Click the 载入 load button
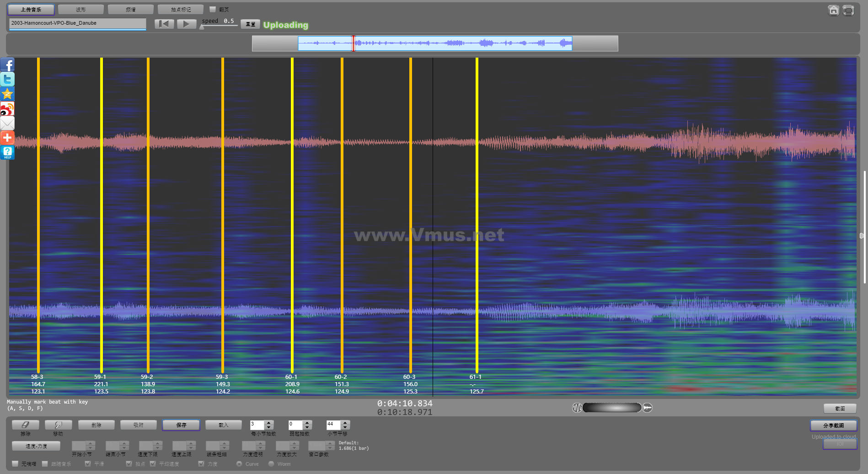868x474 pixels. click(x=223, y=425)
